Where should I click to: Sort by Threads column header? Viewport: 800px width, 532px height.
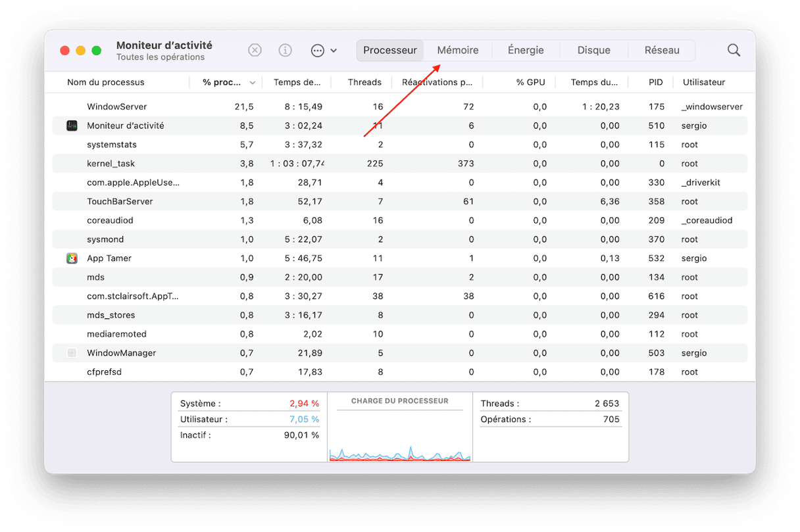[364, 82]
